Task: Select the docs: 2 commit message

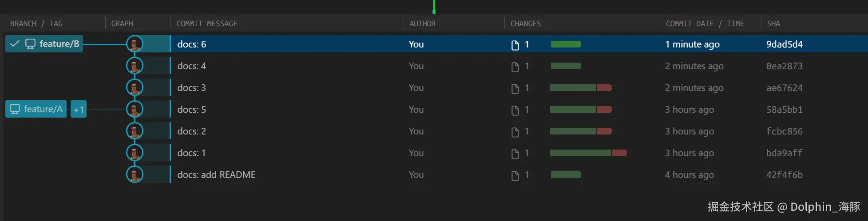Action: (x=191, y=131)
